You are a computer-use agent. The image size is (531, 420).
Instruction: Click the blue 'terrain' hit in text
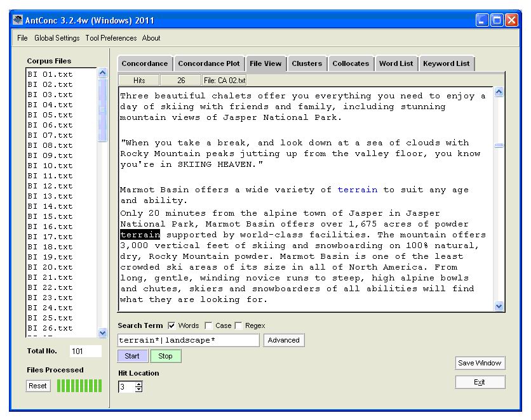(357, 189)
